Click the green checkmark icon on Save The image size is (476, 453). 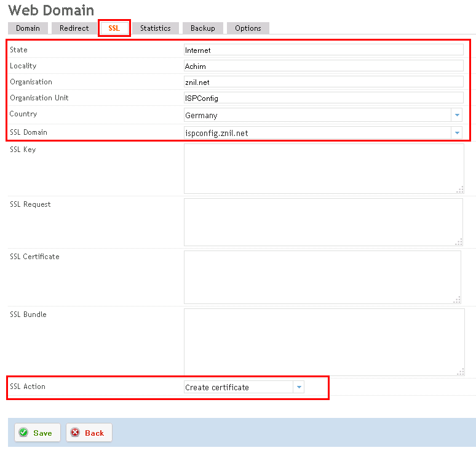tap(23, 433)
